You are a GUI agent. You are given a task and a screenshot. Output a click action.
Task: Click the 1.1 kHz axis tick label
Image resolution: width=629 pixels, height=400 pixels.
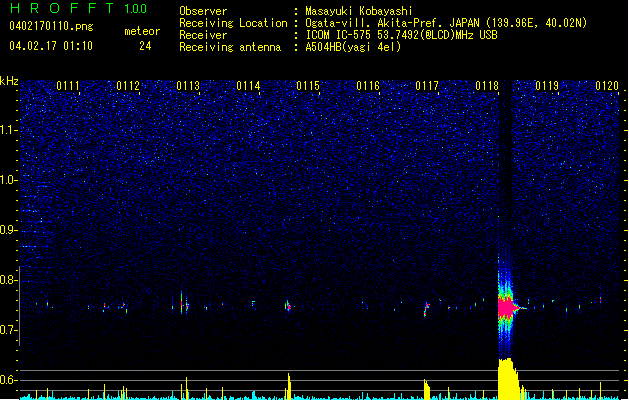click(x=8, y=130)
